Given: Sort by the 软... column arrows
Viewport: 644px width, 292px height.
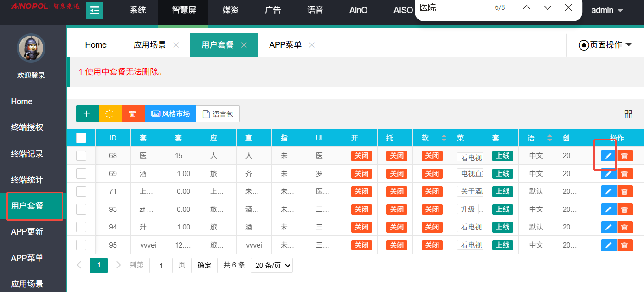Looking at the screenshot, I should click(444, 138).
